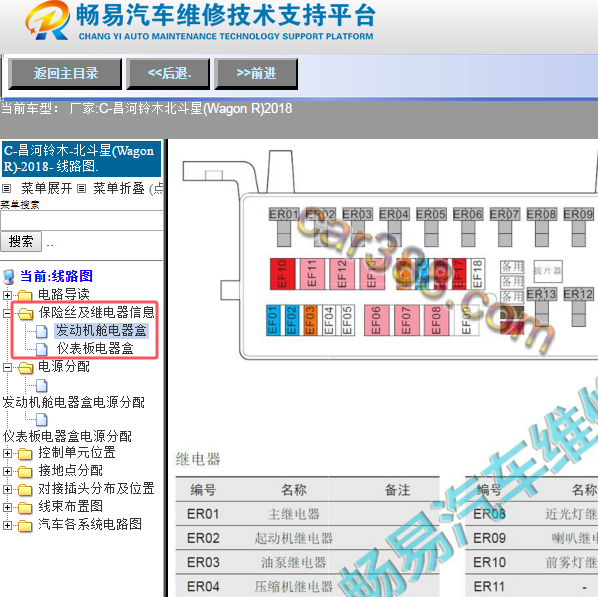The image size is (598, 597).
Task: Open the 仪表板电器盒 tree item
Action: point(95,349)
